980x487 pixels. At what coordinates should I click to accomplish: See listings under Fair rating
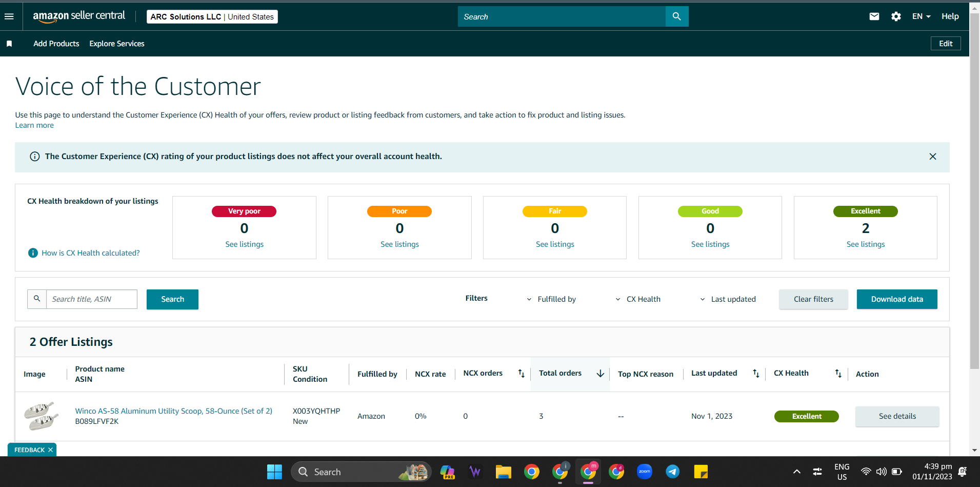click(x=555, y=244)
